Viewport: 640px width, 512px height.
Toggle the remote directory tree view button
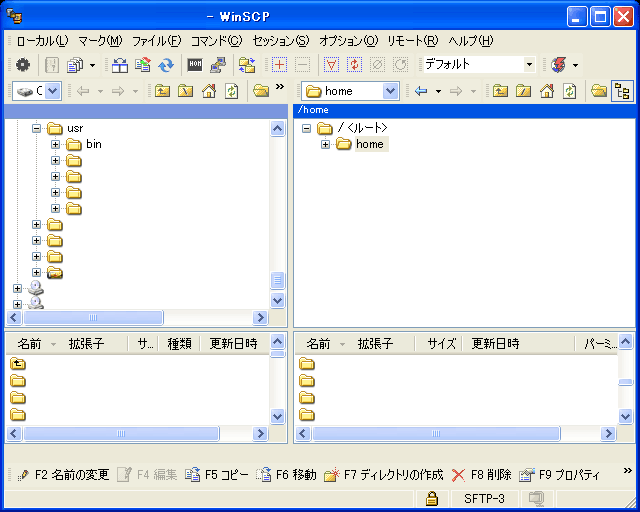coord(622,91)
